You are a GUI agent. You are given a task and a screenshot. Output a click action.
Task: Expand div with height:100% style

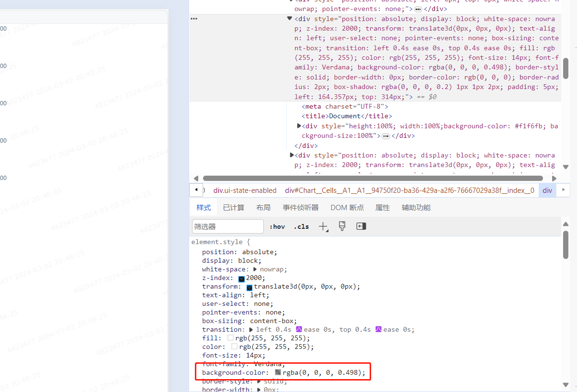tap(299, 126)
